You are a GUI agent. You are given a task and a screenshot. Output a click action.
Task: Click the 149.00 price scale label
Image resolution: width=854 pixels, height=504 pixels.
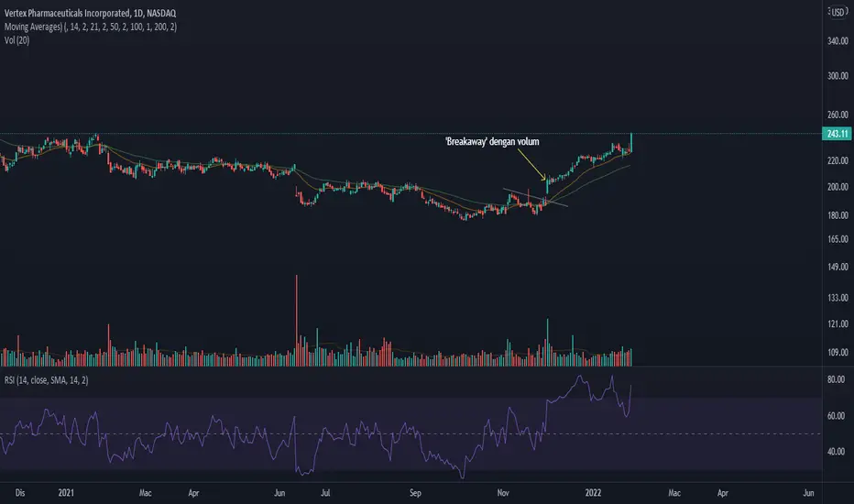[x=838, y=267]
